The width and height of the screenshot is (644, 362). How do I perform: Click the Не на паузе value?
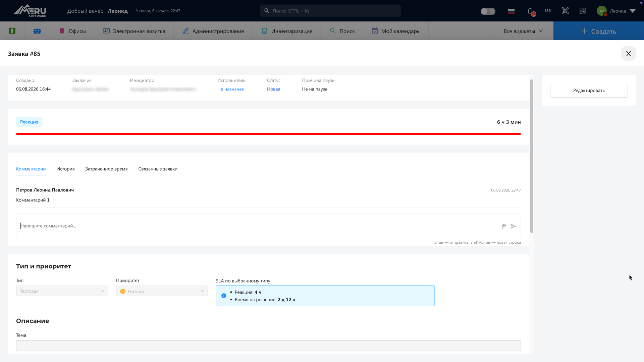coord(315,89)
